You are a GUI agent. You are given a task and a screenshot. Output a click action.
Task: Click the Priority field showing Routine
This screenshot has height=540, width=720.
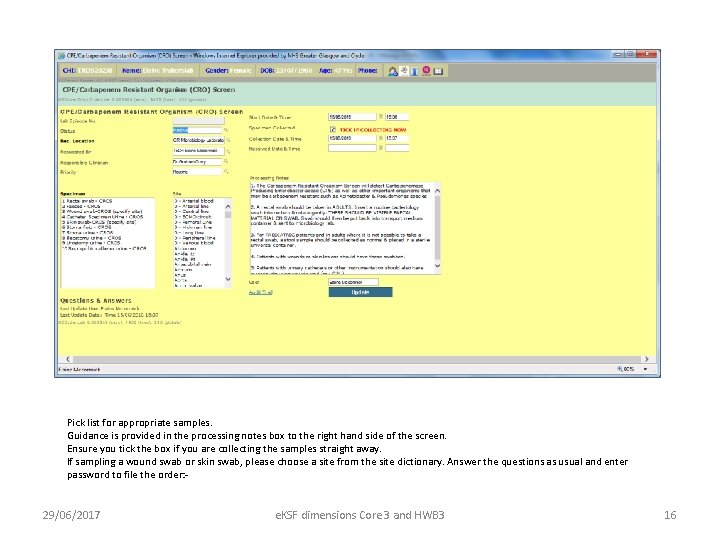point(197,172)
